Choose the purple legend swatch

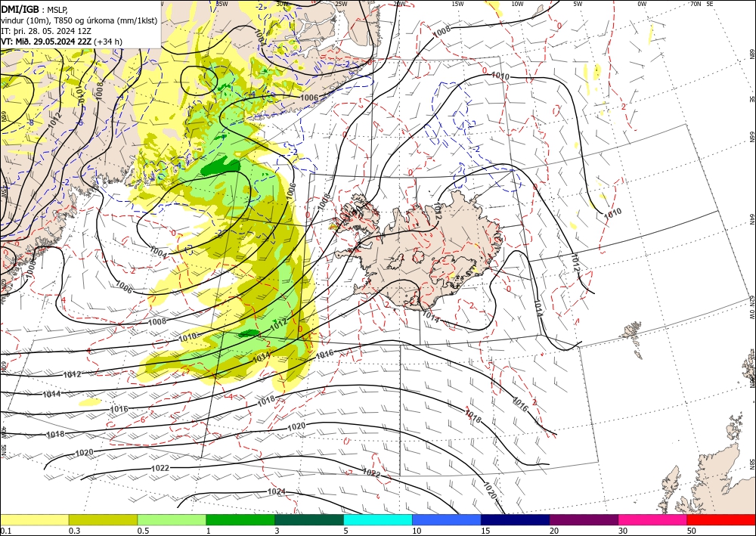(x=584, y=520)
